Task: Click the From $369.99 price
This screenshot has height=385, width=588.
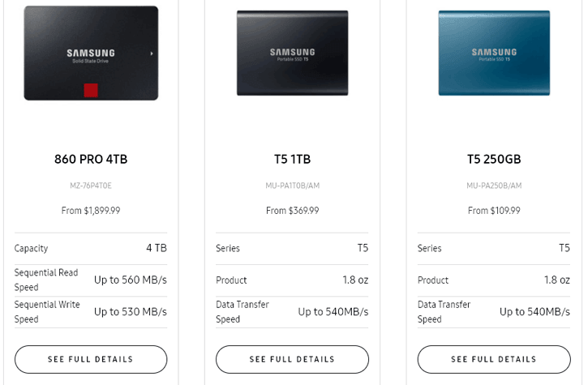Action: pos(292,211)
